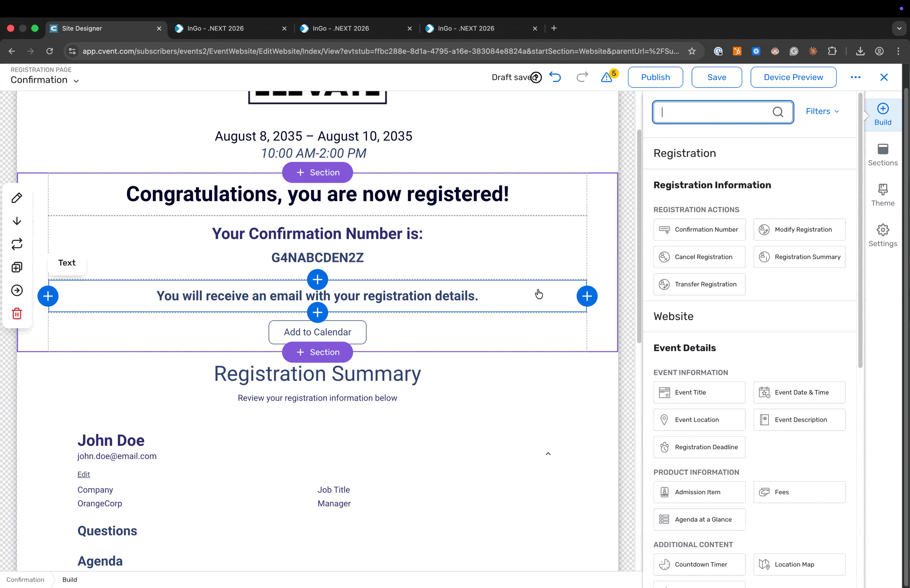Select the Countdown Timer widget
910x588 pixels.
699,564
